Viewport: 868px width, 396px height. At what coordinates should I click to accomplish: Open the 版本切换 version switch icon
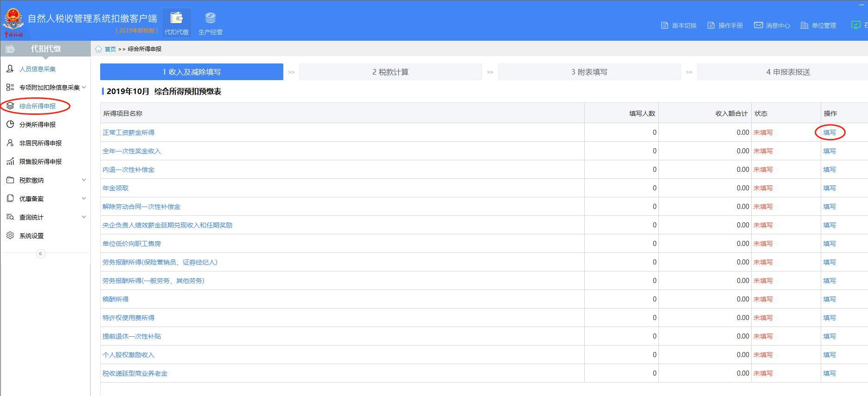pos(664,25)
